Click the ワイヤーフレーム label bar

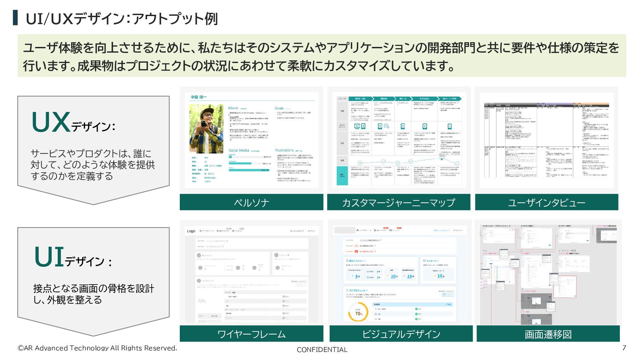251,334
